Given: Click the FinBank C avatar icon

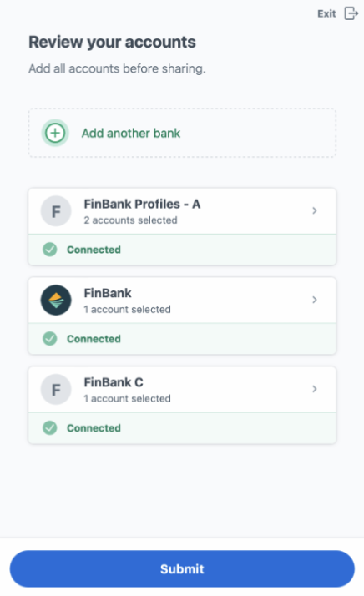Looking at the screenshot, I should tap(56, 390).
